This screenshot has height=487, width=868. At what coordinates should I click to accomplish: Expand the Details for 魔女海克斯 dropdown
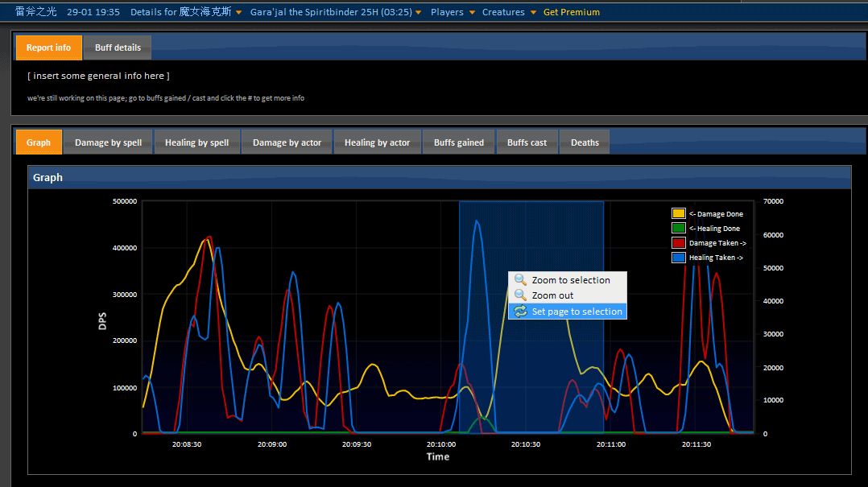[x=186, y=11]
